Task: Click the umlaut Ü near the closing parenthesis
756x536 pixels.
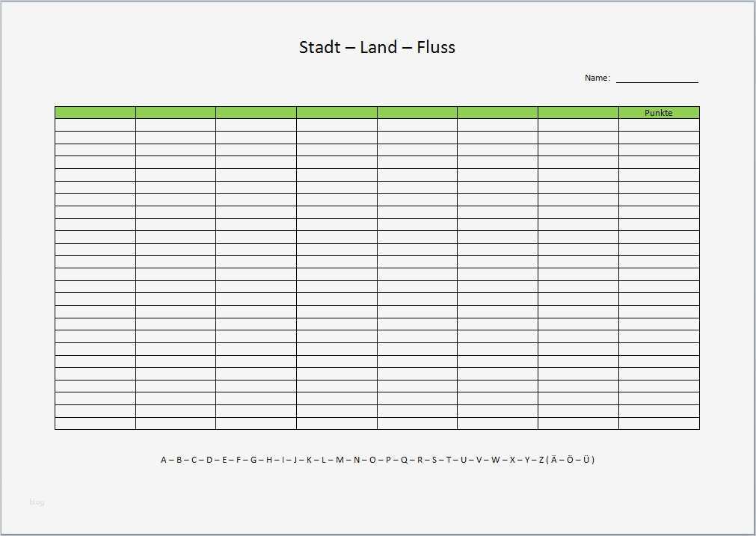Action: pyautogui.click(x=586, y=460)
